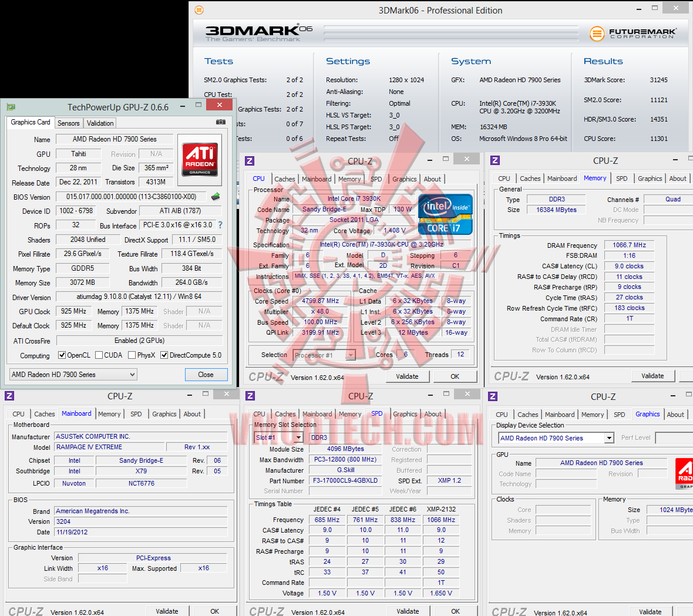Screen dimensions: 693x616
Task: Click the 3DMark Score value 31245
Action: 658,80
